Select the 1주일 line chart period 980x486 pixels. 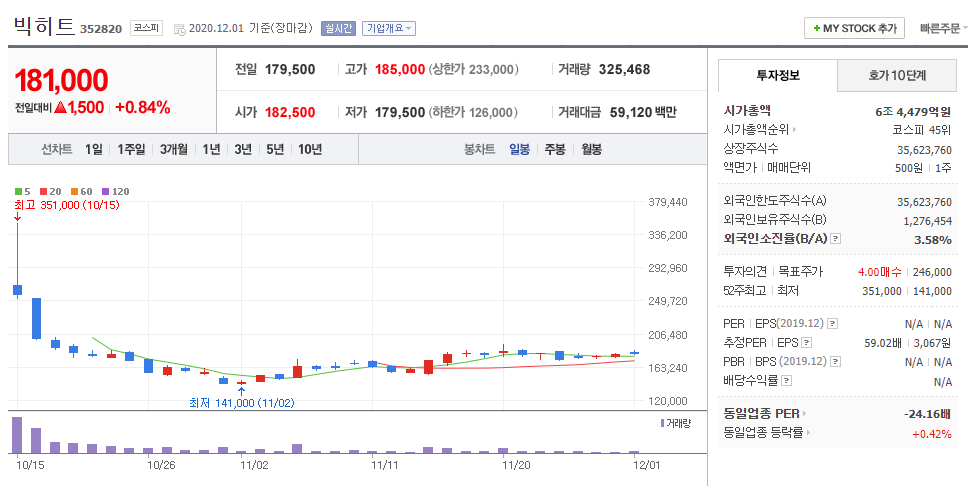131,149
